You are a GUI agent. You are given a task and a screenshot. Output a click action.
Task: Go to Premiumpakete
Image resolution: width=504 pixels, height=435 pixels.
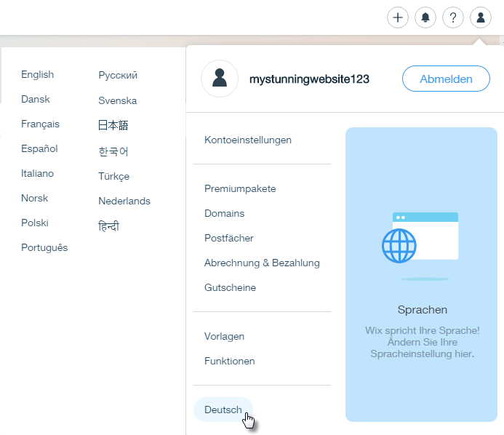(240, 188)
